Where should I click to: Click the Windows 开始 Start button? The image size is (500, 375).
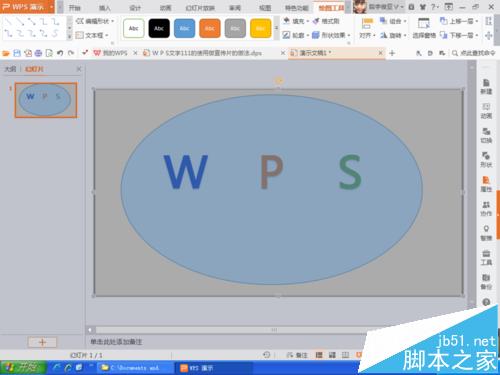[23, 368]
